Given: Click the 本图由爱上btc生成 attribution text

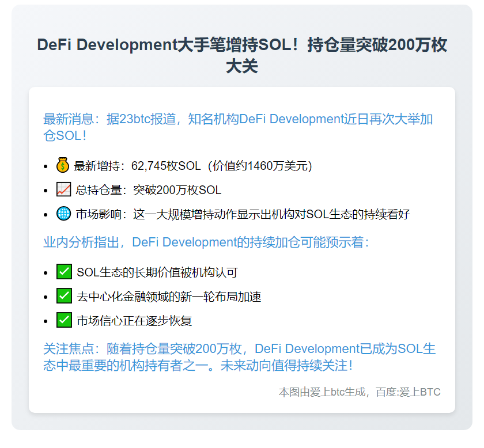Looking at the screenshot, I should pos(323,392).
